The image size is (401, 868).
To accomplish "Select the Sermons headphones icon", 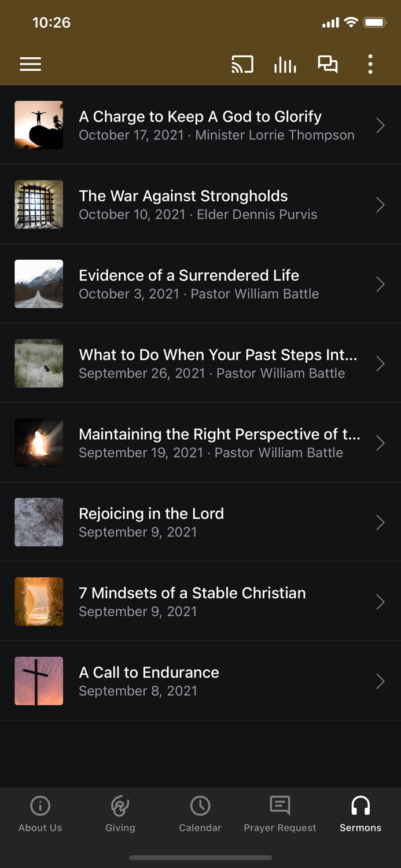I will (360, 805).
